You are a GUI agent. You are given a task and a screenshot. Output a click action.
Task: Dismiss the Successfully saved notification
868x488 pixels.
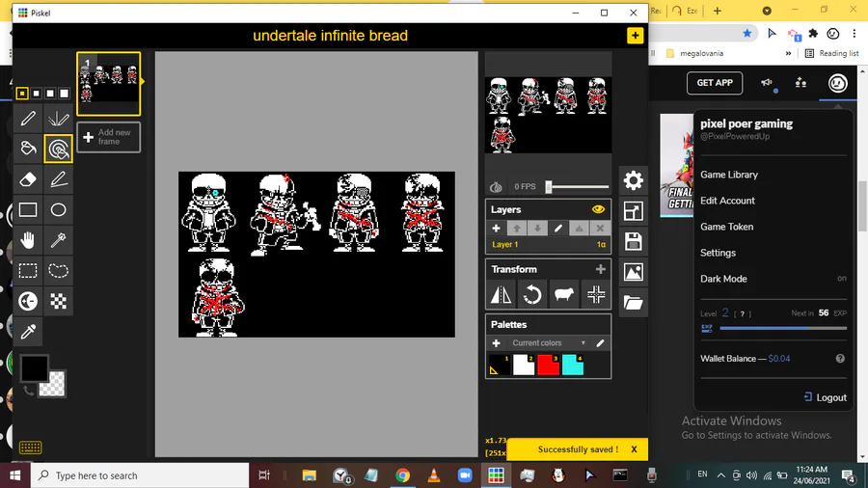pos(634,449)
